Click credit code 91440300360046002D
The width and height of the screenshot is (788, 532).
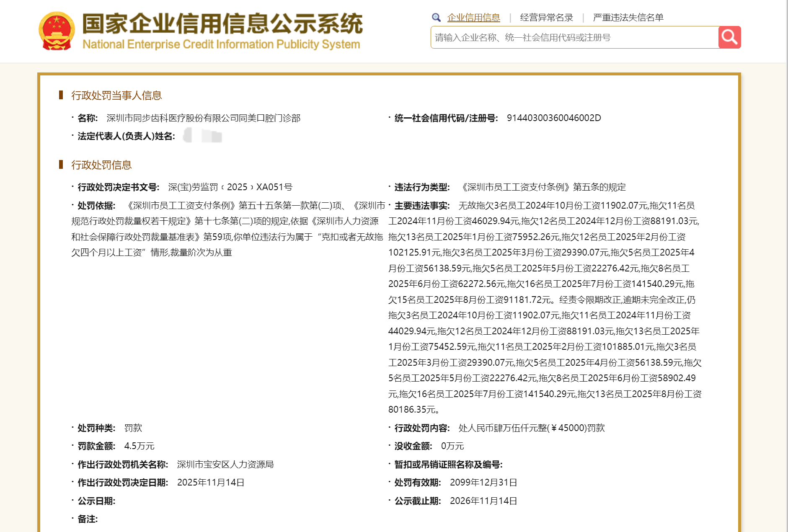point(554,118)
